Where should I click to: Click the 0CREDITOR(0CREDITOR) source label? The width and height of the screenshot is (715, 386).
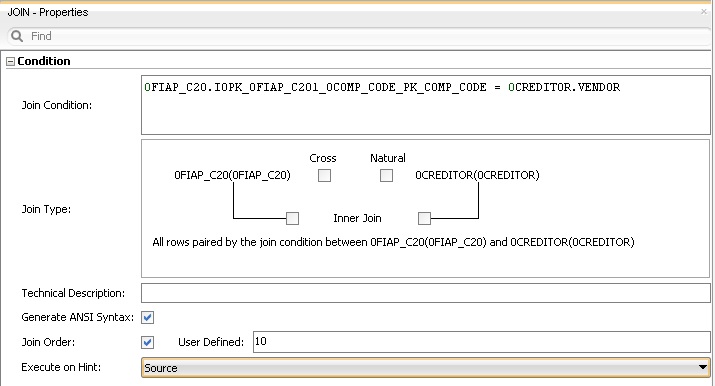477,175
